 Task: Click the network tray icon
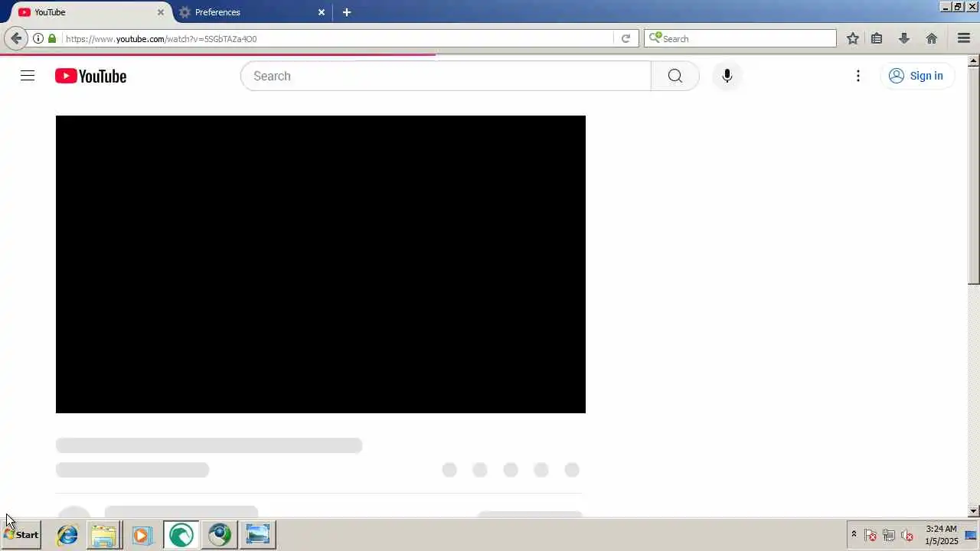[889, 535]
